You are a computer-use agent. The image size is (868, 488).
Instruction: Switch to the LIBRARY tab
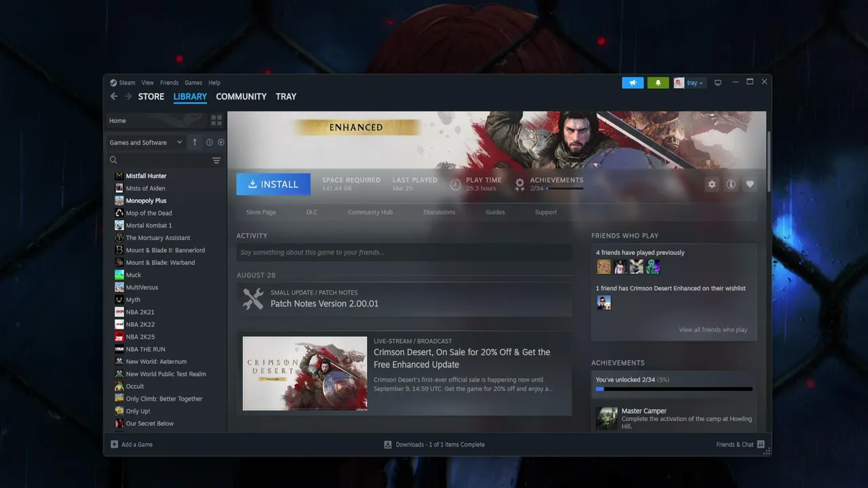190,96
